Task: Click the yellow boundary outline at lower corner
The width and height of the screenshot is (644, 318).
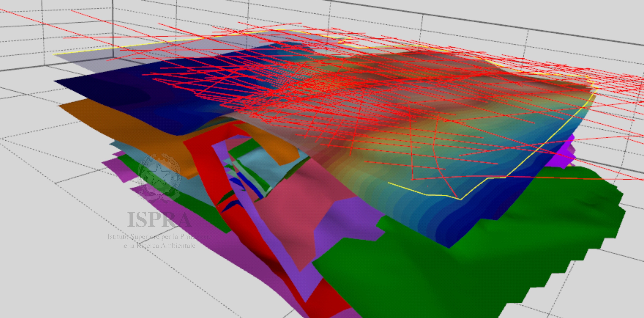Action: point(461,200)
